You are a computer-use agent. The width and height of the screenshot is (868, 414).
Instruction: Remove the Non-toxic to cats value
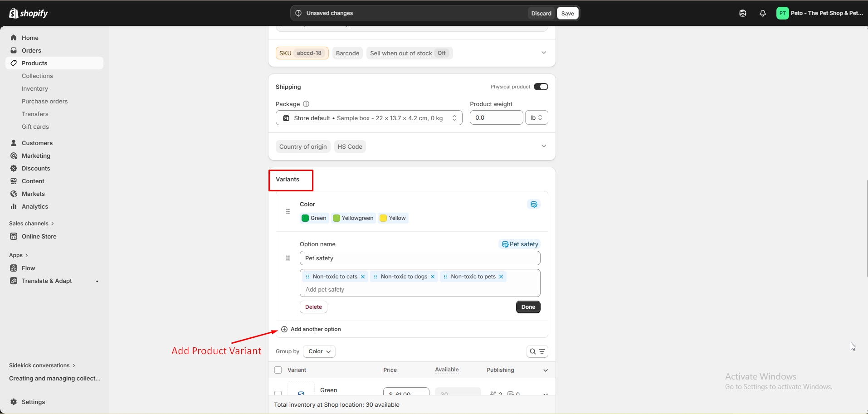click(x=363, y=277)
